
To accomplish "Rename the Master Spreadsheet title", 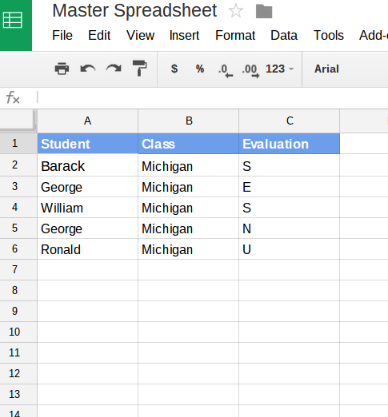I will 135,11.
